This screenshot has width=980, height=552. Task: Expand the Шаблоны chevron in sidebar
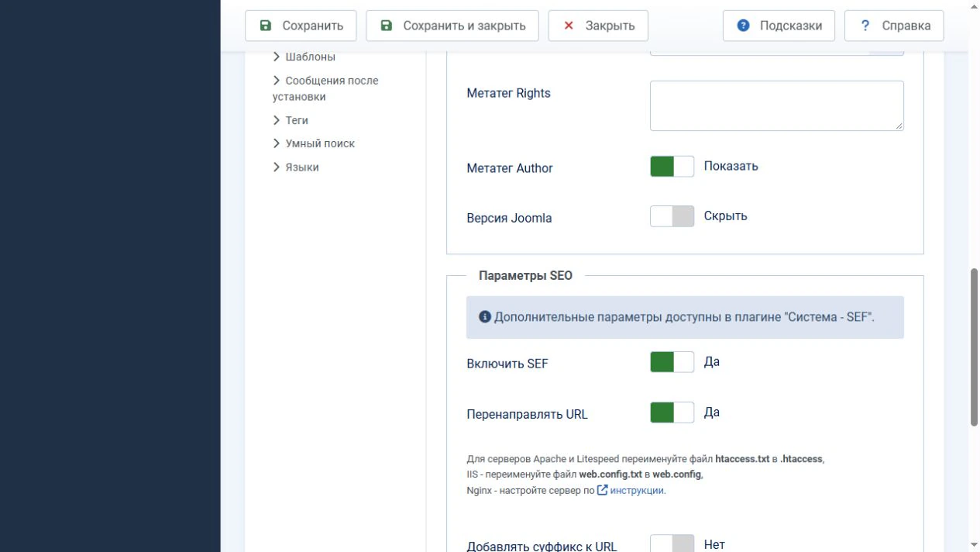point(277,57)
